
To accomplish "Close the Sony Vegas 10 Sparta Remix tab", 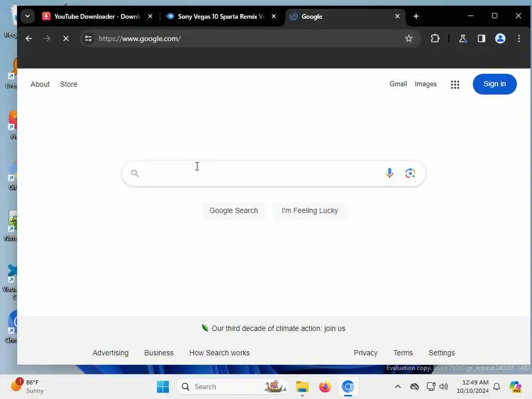I will (x=274, y=16).
